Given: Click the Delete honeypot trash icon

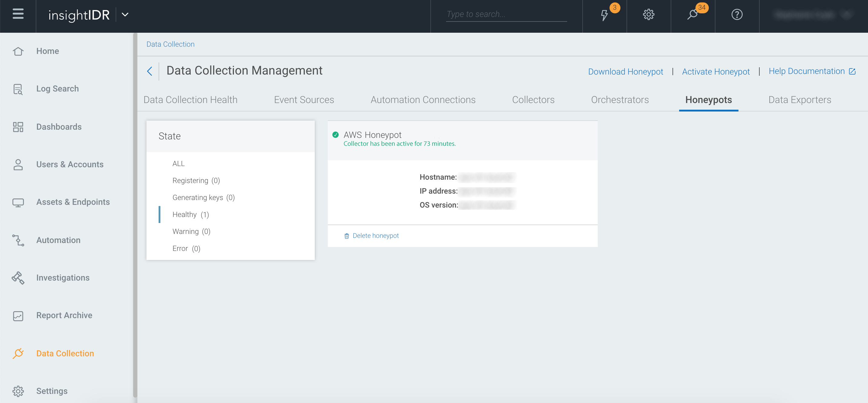Looking at the screenshot, I should click(347, 236).
